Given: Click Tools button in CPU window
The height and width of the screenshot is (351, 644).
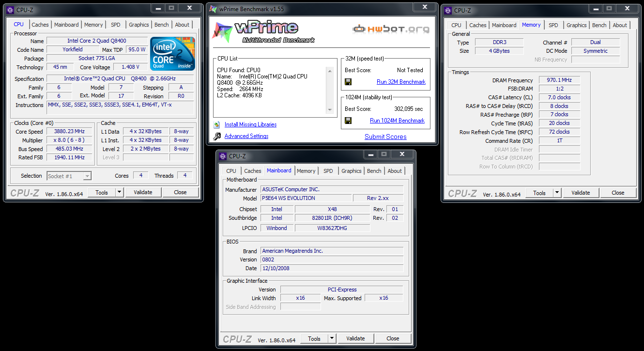Looking at the screenshot, I should tap(102, 192).
